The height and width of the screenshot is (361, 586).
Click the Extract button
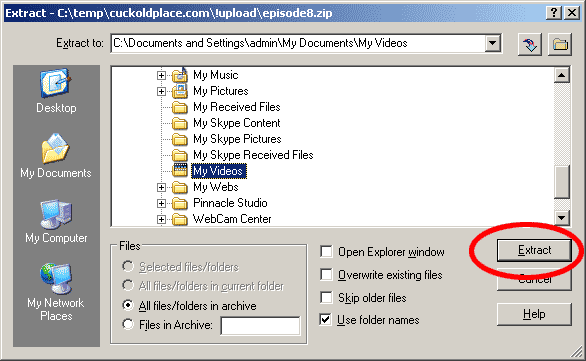pos(534,250)
